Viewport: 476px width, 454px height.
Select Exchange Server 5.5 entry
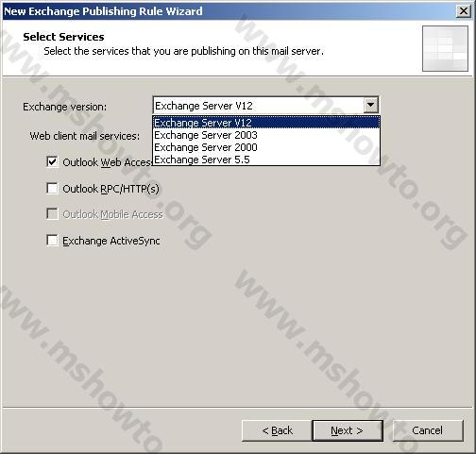pos(266,160)
